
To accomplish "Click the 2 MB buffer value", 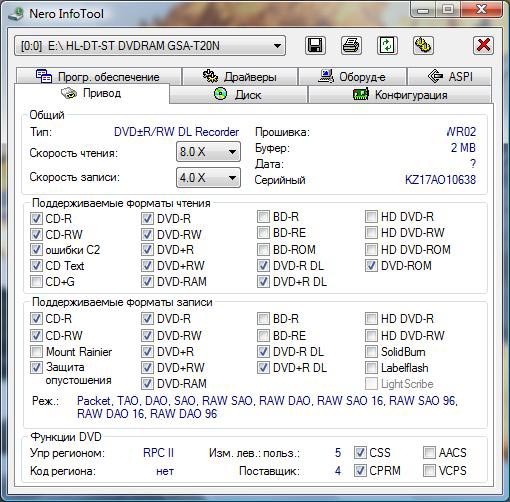I will click(x=463, y=148).
